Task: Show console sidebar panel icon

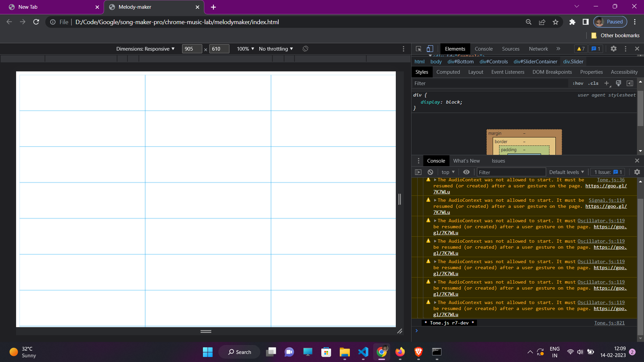Action: tap(418, 172)
